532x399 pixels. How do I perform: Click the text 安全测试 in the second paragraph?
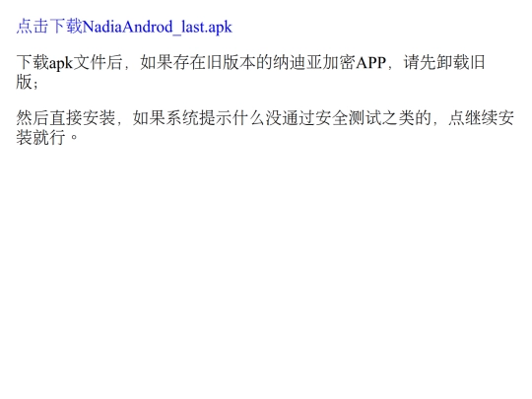(x=349, y=118)
